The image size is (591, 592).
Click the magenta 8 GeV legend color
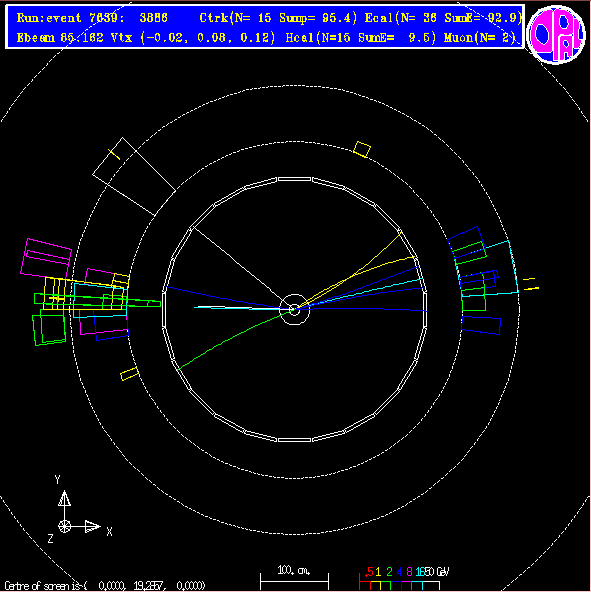(x=409, y=572)
